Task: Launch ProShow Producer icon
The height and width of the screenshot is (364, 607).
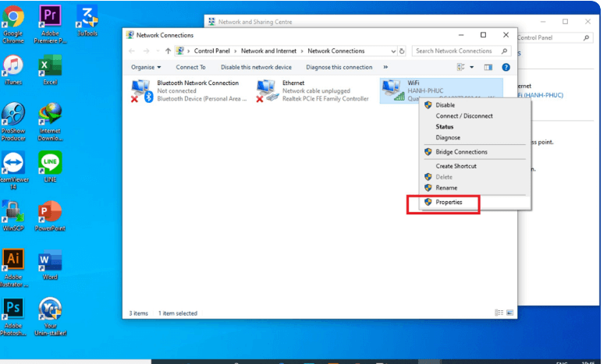Action: pyautogui.click(x=13, y=122)
